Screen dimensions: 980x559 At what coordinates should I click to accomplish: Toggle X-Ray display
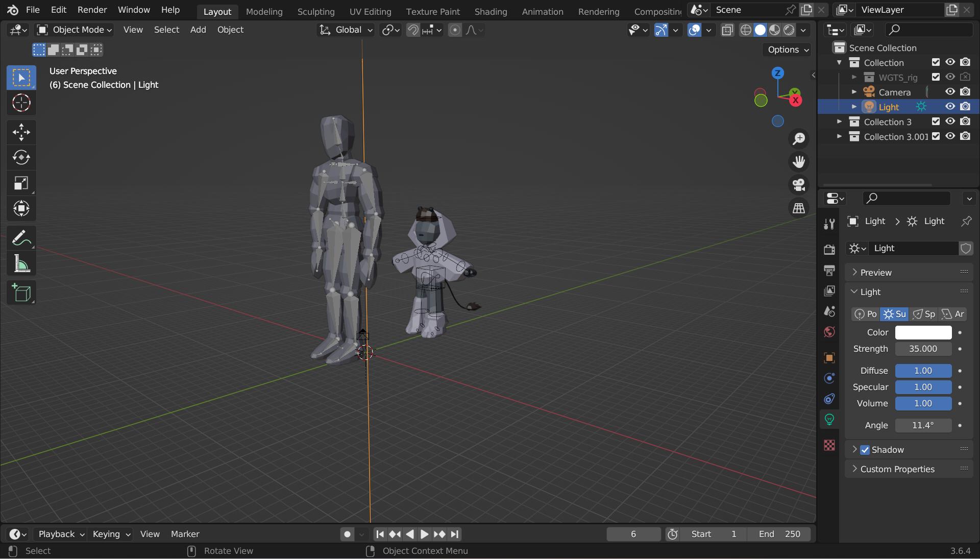727,30
